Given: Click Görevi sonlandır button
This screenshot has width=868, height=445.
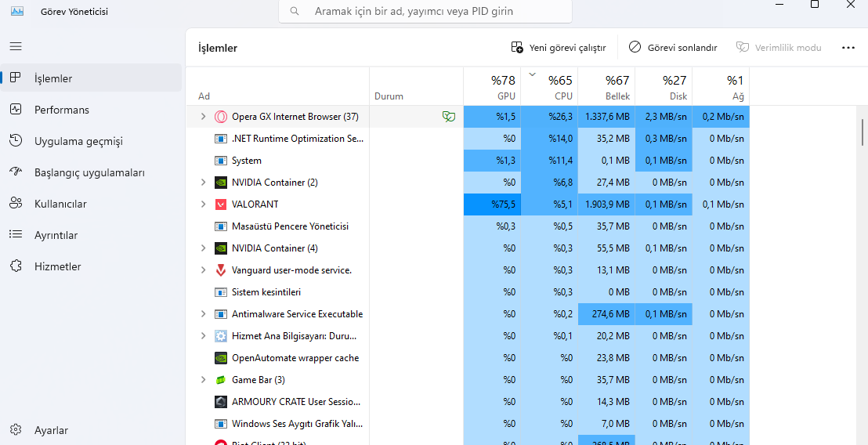Looking at the screenshot, I should (673, 48).
